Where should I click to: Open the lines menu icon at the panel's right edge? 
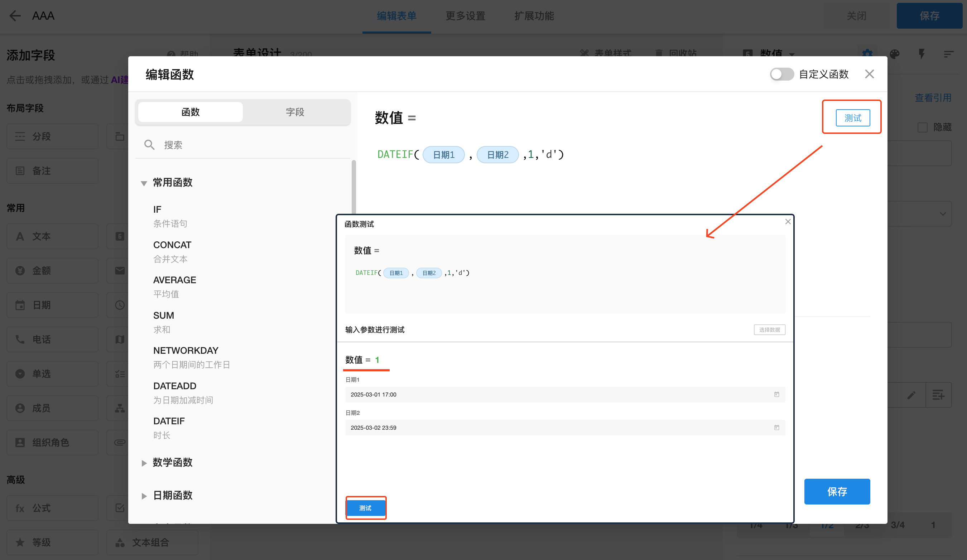pos(949,54)
